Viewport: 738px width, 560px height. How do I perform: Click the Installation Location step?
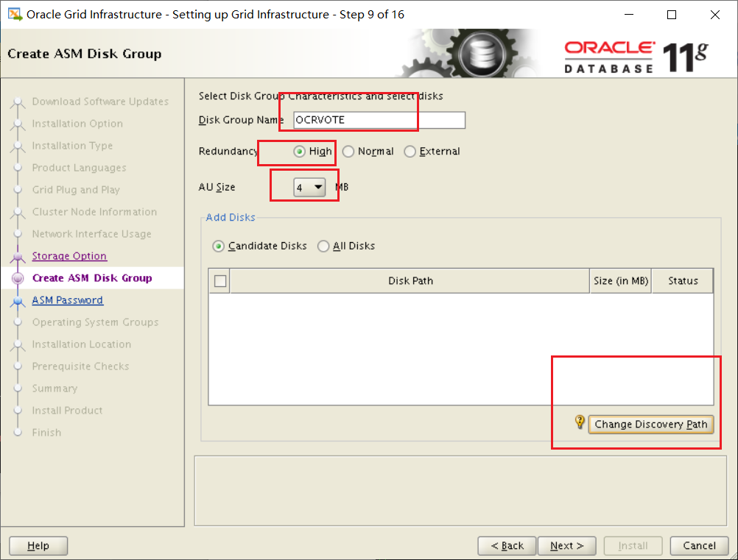(x=82, y=344)
